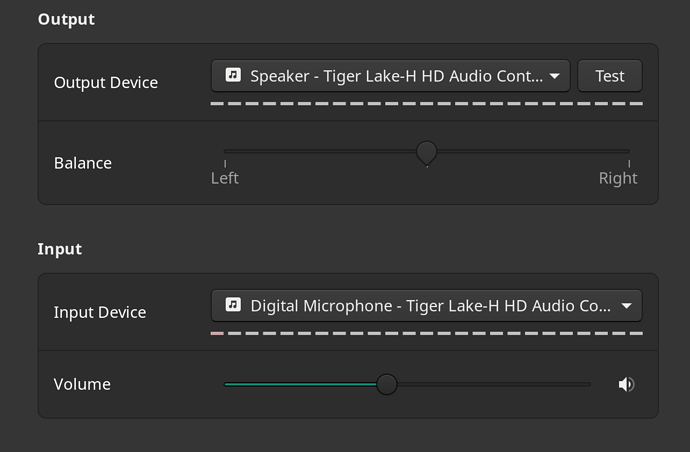Click the Balance slider handle
This screenshot has width=690, height=452.
pyautogui.click(x=426, y=153)
